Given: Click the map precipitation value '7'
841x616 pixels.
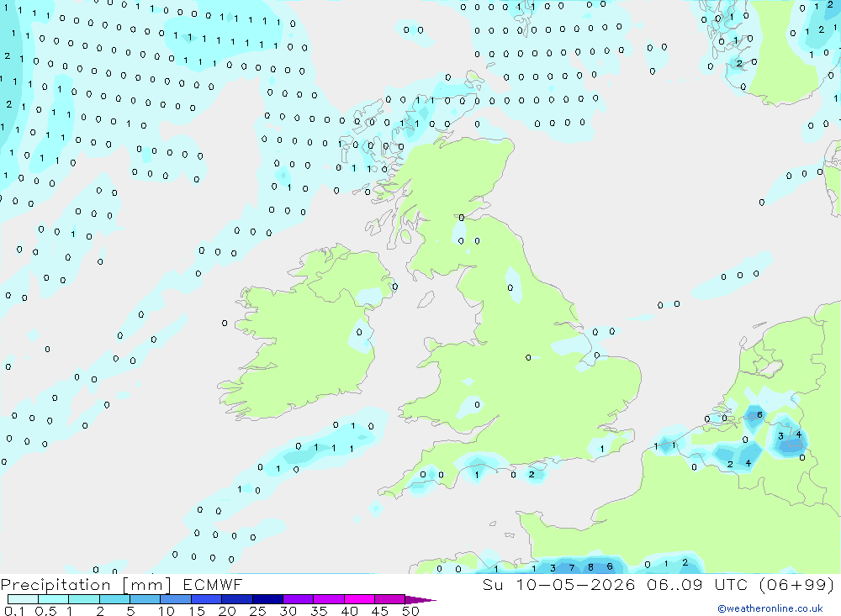Looking at the screenshot, I should [572, 568].
